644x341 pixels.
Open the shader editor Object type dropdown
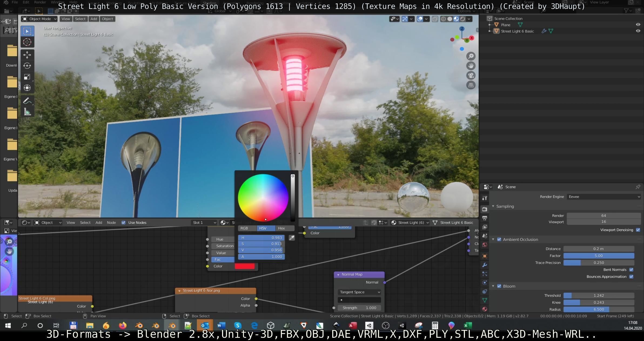tap(48, 222)
